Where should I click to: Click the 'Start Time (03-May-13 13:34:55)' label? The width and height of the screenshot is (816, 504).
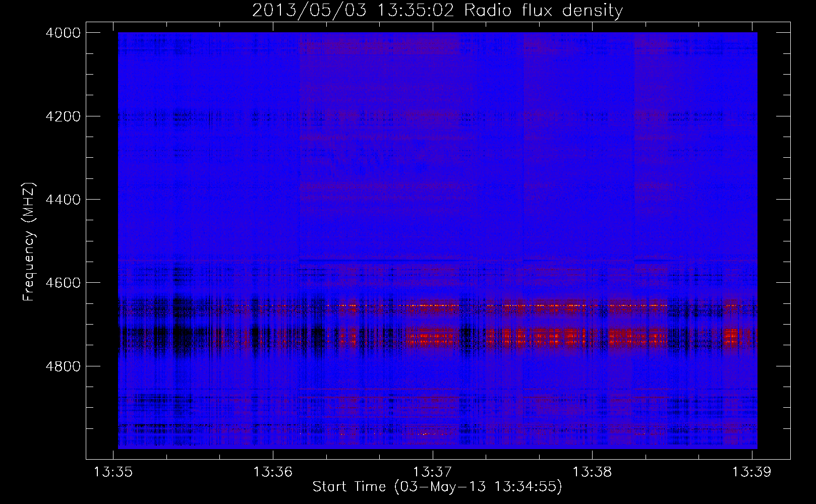(x=437, y=487)
